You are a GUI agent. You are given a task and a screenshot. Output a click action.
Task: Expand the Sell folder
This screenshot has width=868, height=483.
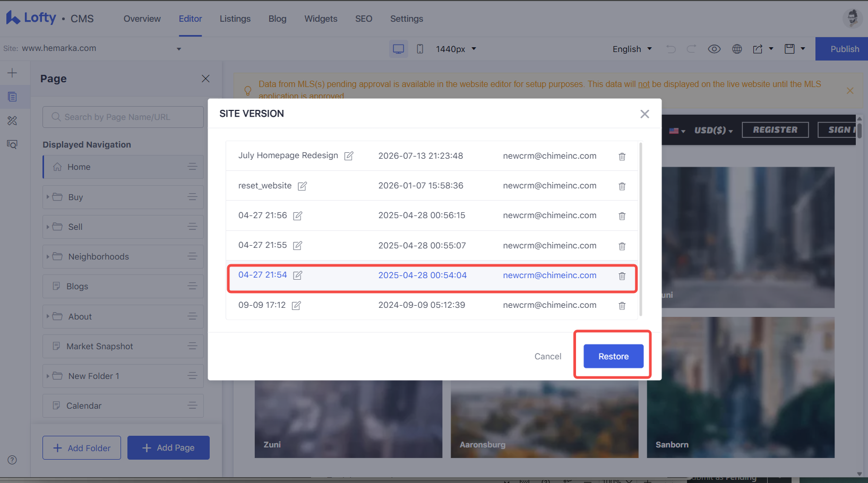48,227
